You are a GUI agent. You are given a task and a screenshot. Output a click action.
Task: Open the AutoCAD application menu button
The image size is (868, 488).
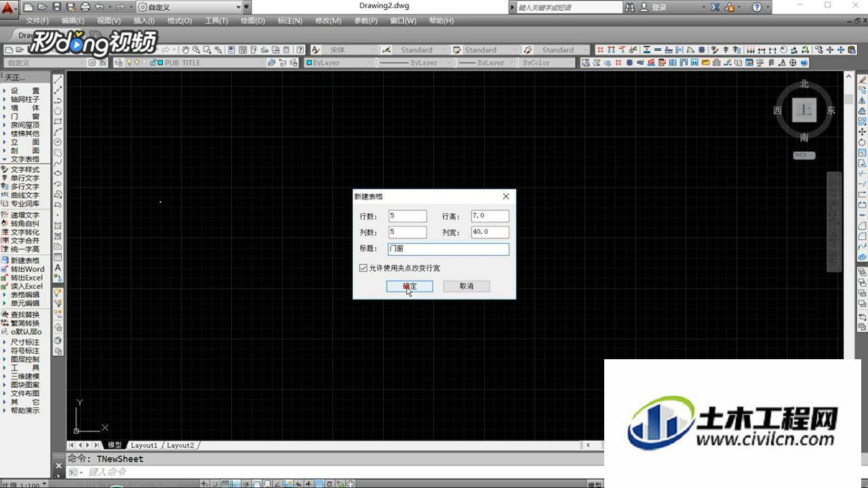click(x=7, y=8)
